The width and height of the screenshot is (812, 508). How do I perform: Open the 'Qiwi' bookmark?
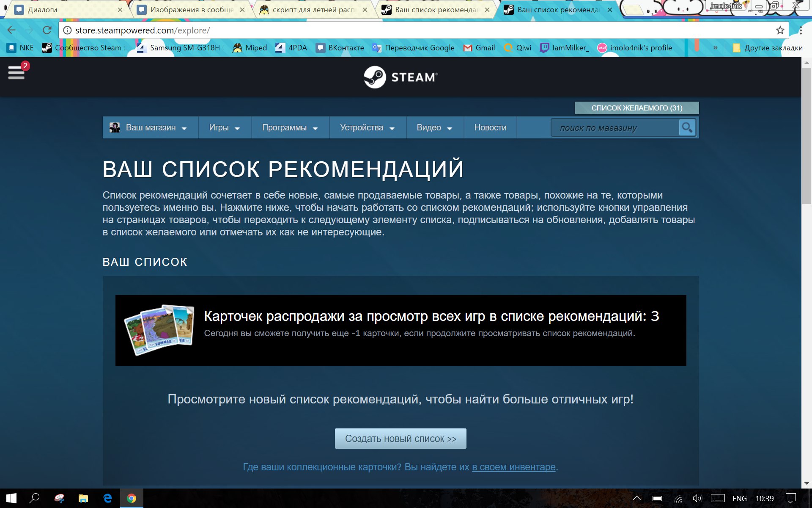pyautogui.click(x=518, y=48)
